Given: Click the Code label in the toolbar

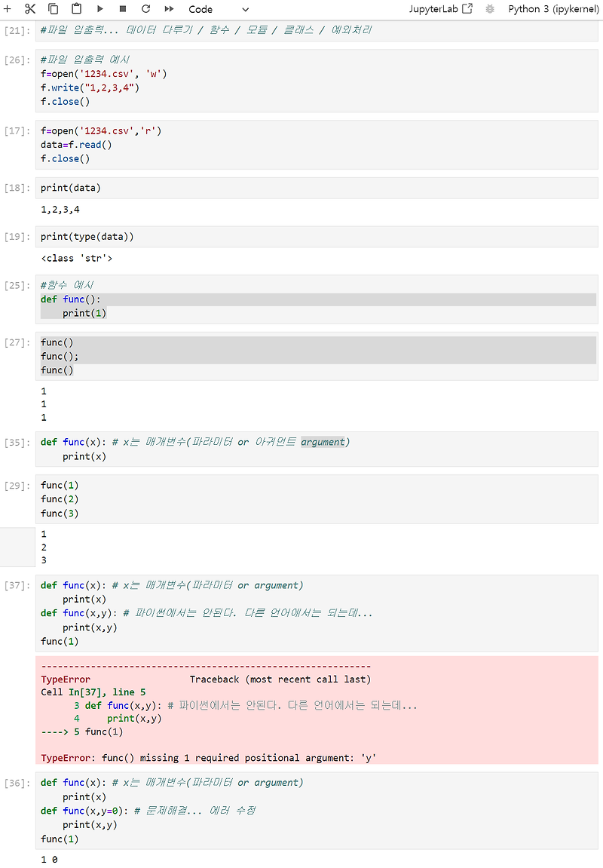Looking at the screenshot, I should [200, 9].
